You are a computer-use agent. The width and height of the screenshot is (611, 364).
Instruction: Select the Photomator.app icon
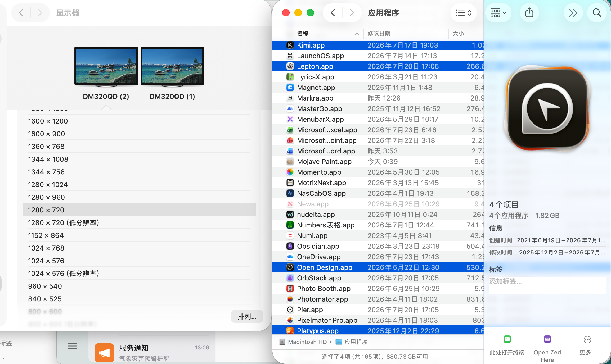(x=290, y=299)
